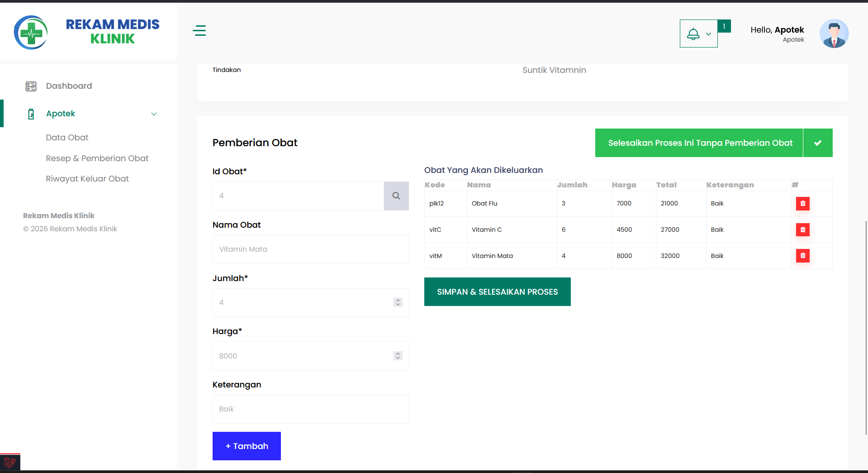The width and height of the screenshot is (868, 473).
Task: Open Data Obat submenu
Action: 67,138
